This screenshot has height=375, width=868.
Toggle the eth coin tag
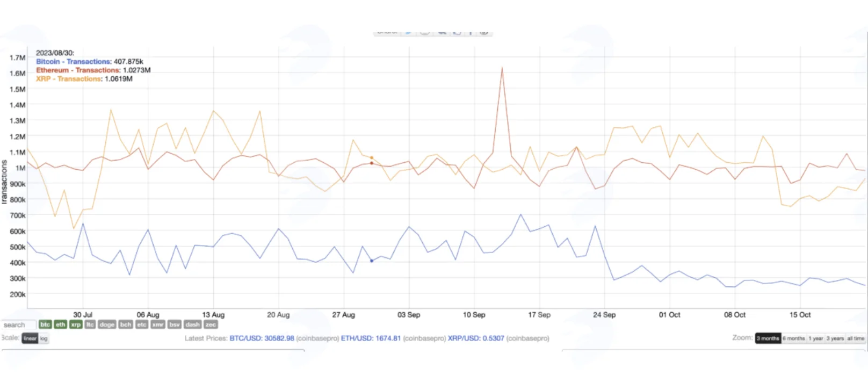pyautogui.click(x=61, y=324)
